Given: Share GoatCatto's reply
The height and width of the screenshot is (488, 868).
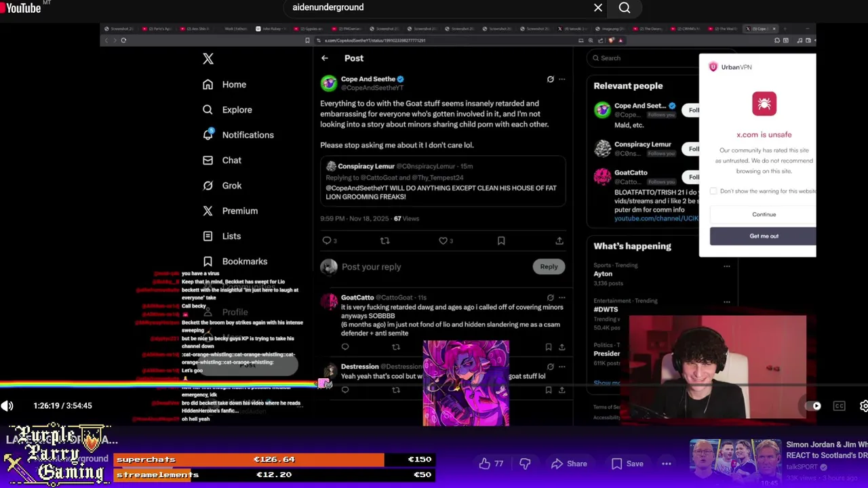Looking at the screenshot, I should click(561, 347).
